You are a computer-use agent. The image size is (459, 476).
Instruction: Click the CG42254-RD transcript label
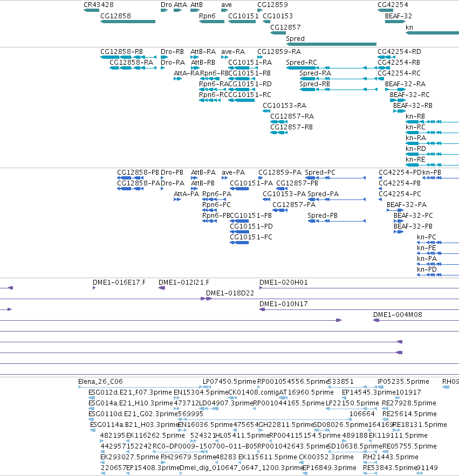tap(399, 52)
